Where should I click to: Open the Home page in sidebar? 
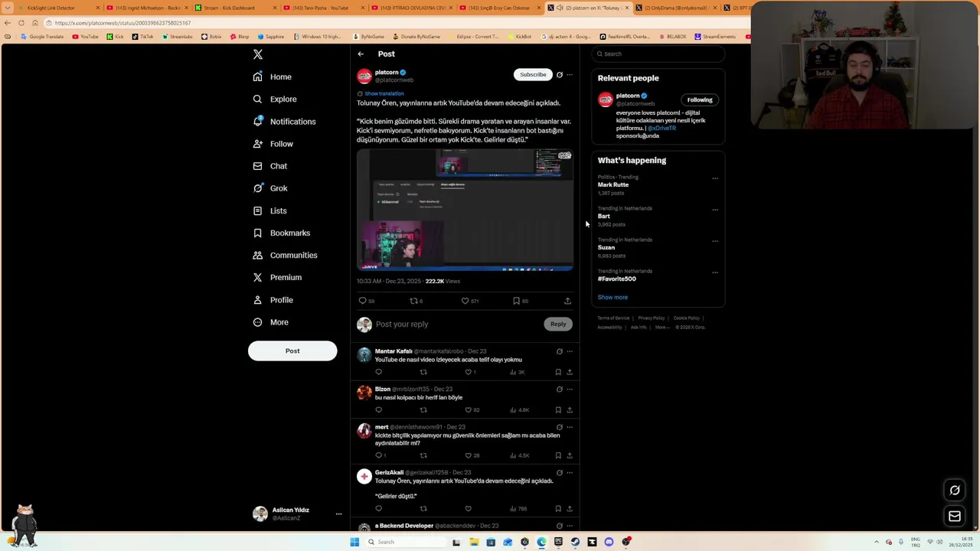(273, 77)
